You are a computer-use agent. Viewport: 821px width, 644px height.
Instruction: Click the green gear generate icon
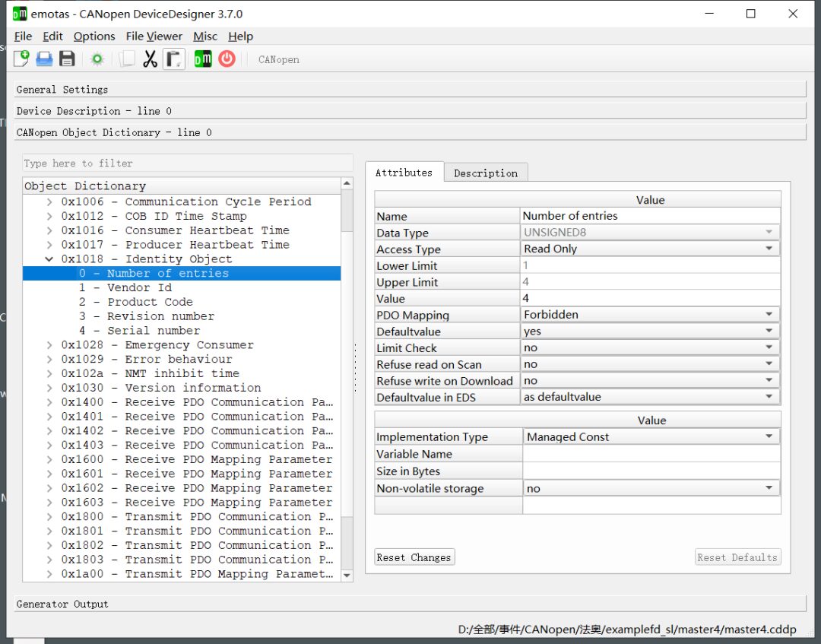tap(97, 59)
